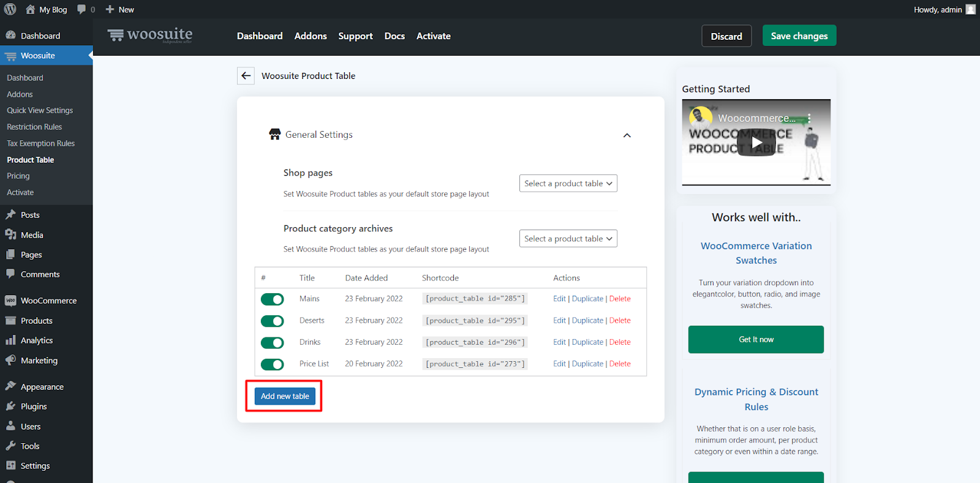Click Add new table button
This screenshot has height=483, width=980.
285,396
